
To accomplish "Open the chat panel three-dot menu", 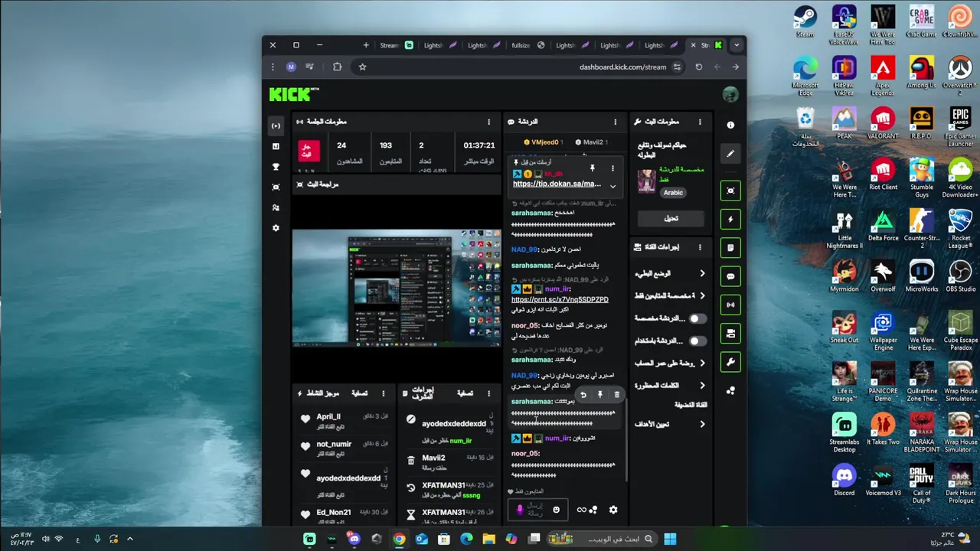I will pyautogui.click(x=615, y=122).
